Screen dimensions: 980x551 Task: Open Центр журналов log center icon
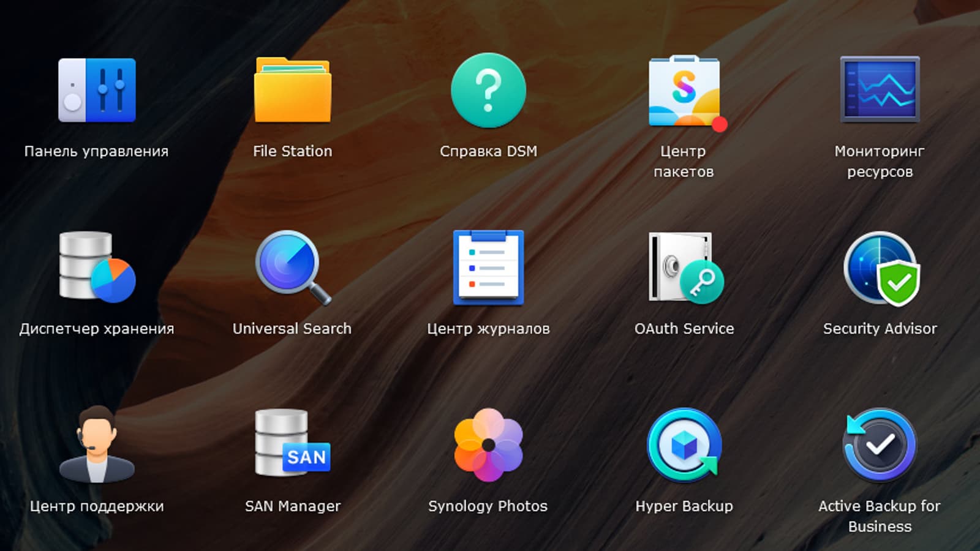tap(488, 268)
